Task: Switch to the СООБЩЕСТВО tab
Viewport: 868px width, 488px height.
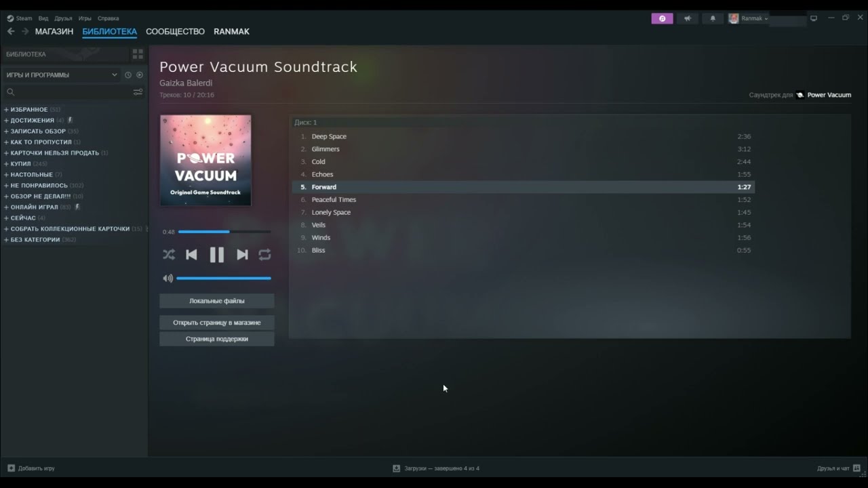Action: point(175,31)
